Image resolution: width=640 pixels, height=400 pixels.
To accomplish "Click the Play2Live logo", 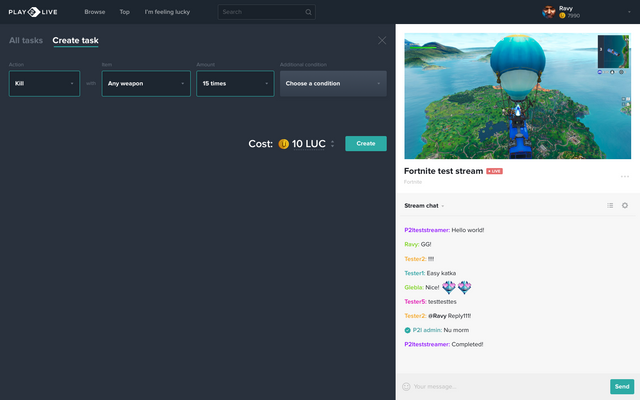I will [33, 12].
